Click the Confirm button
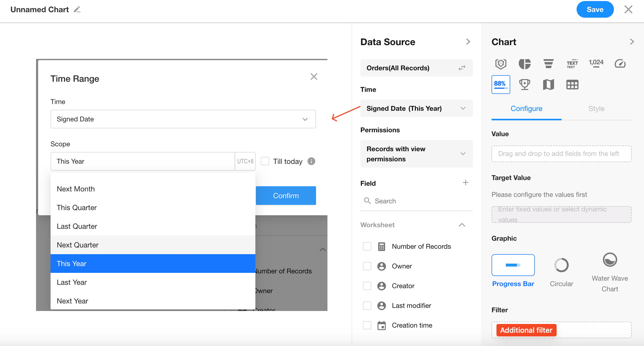 pos(286,196)
